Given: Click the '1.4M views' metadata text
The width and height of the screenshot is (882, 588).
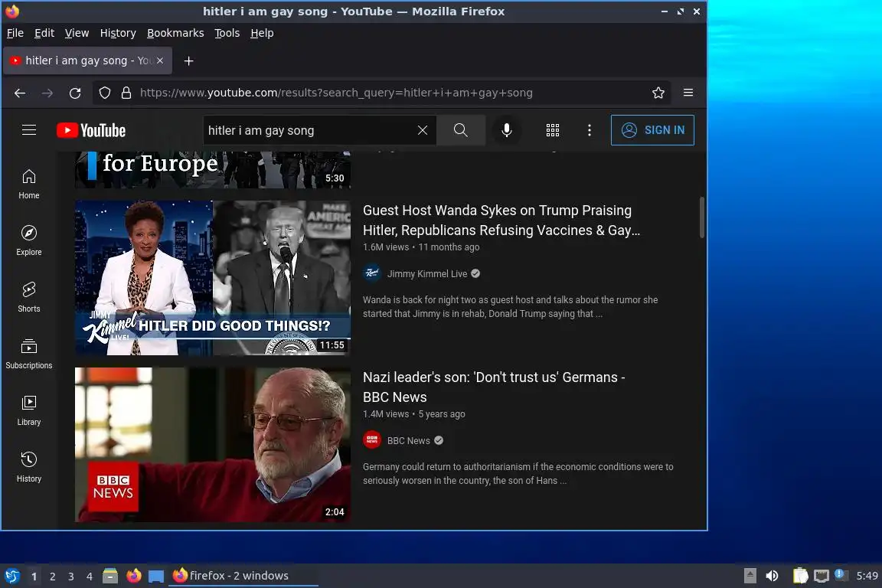Looking at the screenshot, I should (386, 414).
